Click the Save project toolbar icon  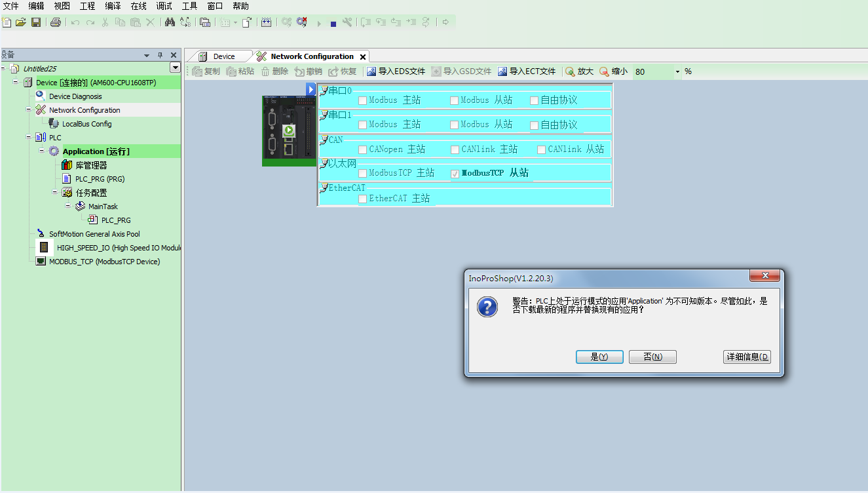tap(36, 22)
